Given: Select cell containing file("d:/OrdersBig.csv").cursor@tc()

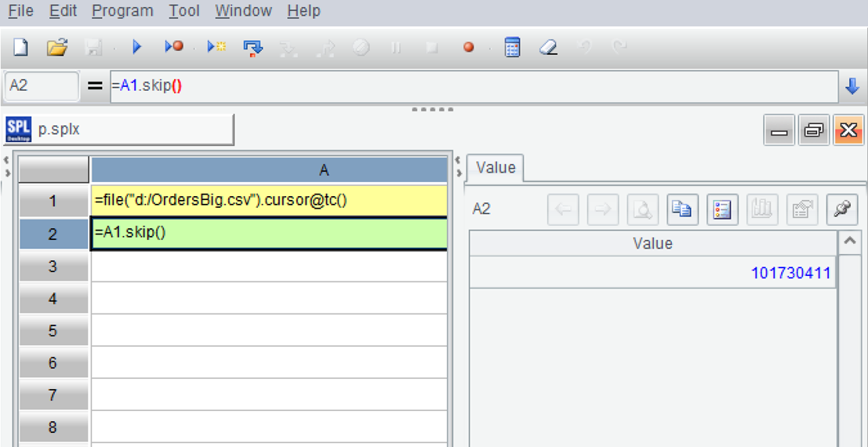Looking at the screenshot, I should tap(269, 201).
